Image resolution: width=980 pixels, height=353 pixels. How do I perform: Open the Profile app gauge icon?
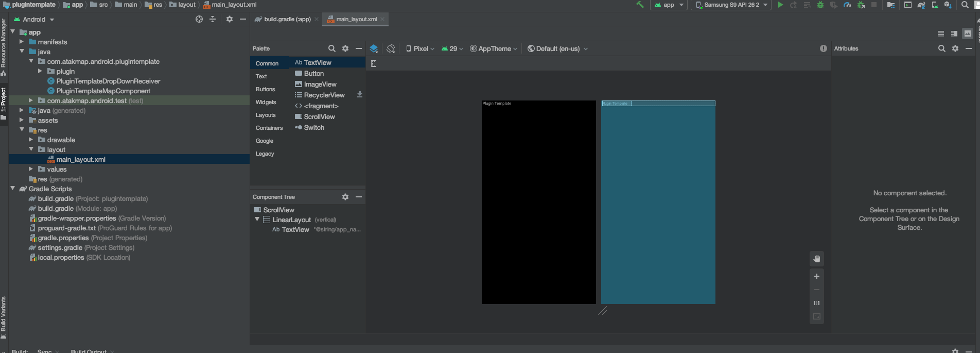click(847, 5)
